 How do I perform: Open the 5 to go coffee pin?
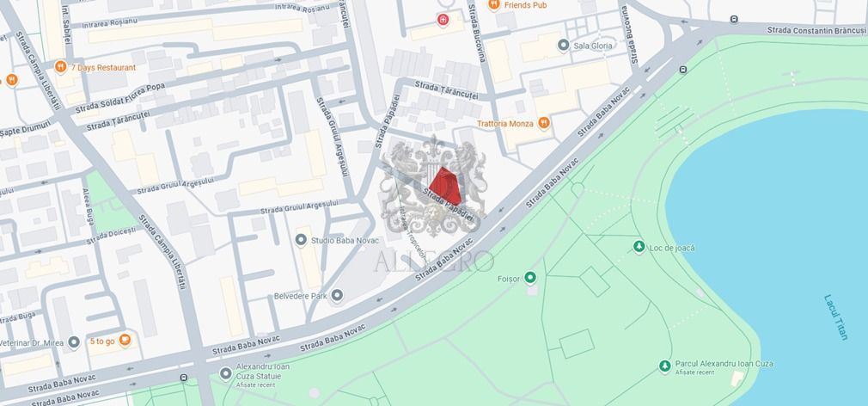125,340
